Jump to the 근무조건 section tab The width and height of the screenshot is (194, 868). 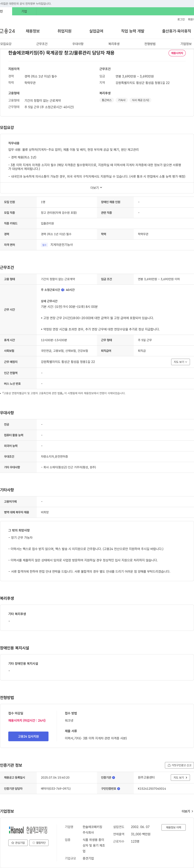[42, 44]
